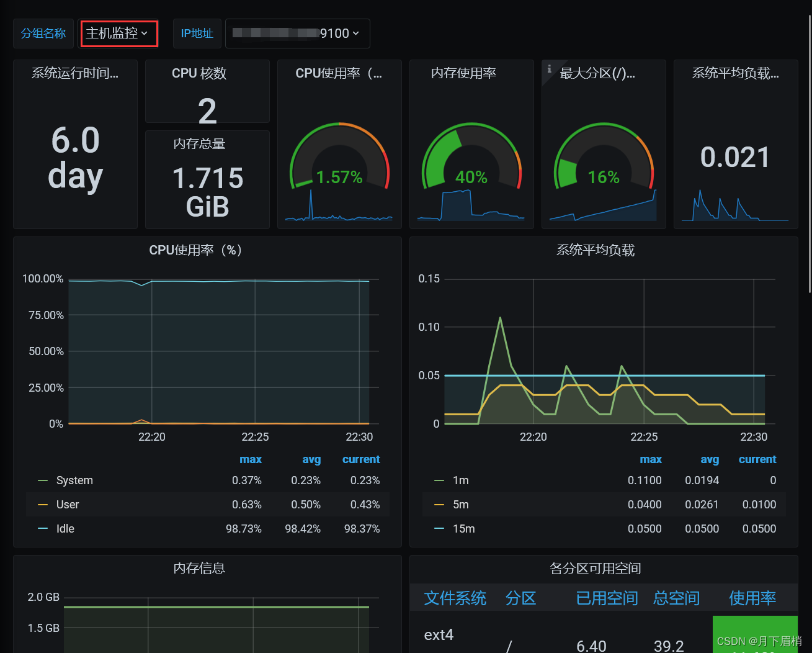Sort partition table by 已用空间 header
The height and width of the screenshot is (653, 812).
(607, 598)
